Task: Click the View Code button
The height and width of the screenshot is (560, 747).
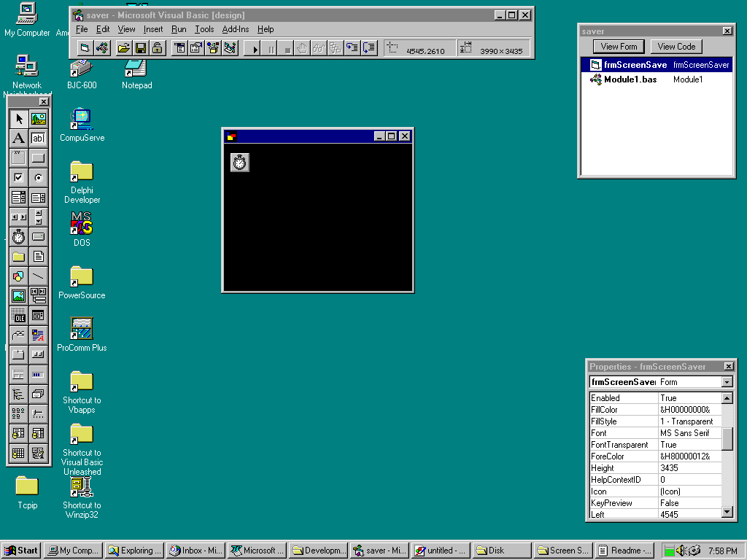Action: [x=676, y=47]
